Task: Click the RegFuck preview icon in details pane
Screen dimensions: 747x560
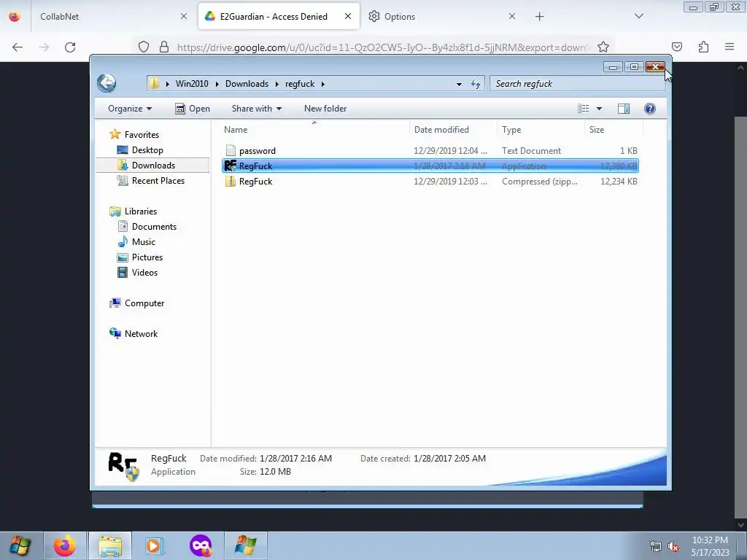Action: click(123, 466)
